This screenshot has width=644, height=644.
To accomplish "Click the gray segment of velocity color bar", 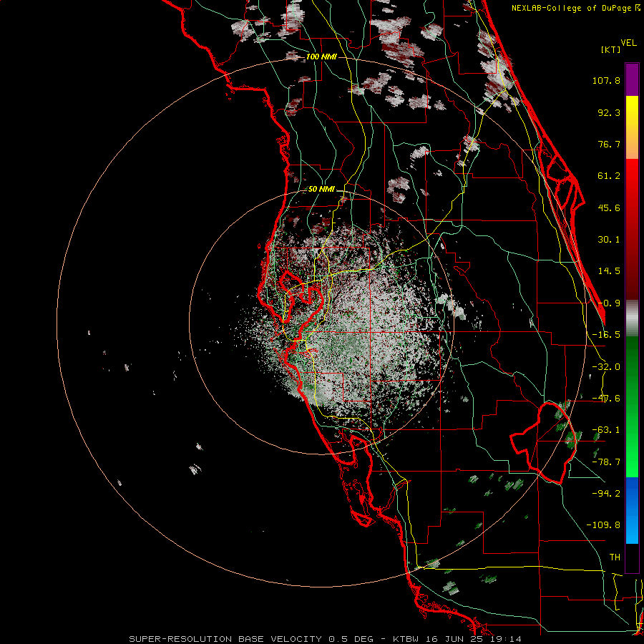I will point(632,318).
